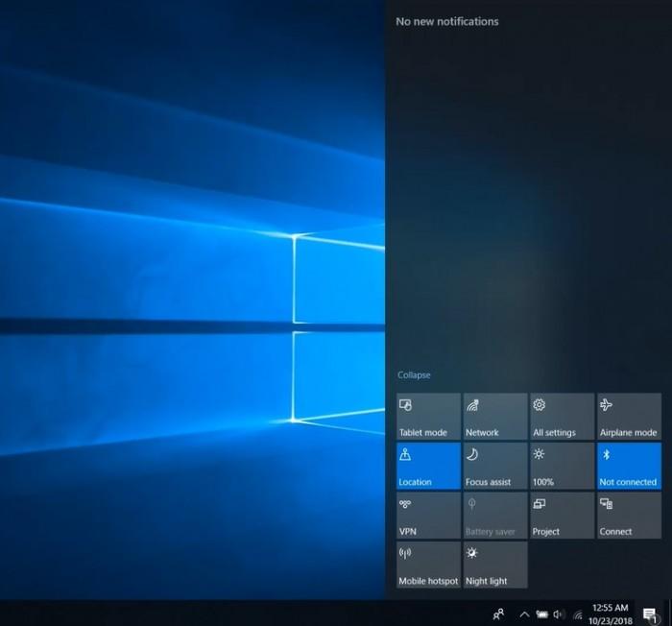The image size is (672, 626).
Task: Open All settings gear tile
Action: point(562,417)
